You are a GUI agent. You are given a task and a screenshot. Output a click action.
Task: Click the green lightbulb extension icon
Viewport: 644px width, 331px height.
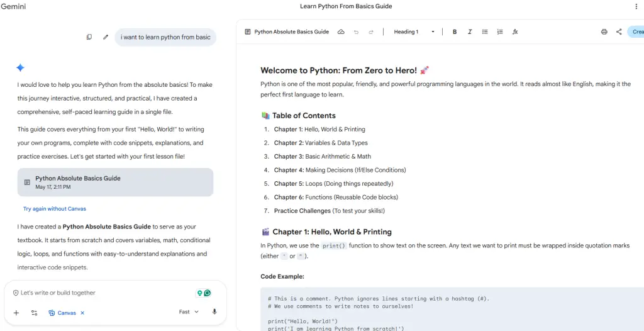(200, 293)
